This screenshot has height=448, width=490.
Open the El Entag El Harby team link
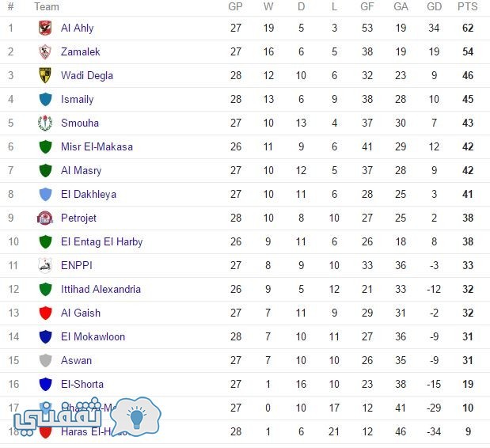pyautogui.click(x=102, y=241)
